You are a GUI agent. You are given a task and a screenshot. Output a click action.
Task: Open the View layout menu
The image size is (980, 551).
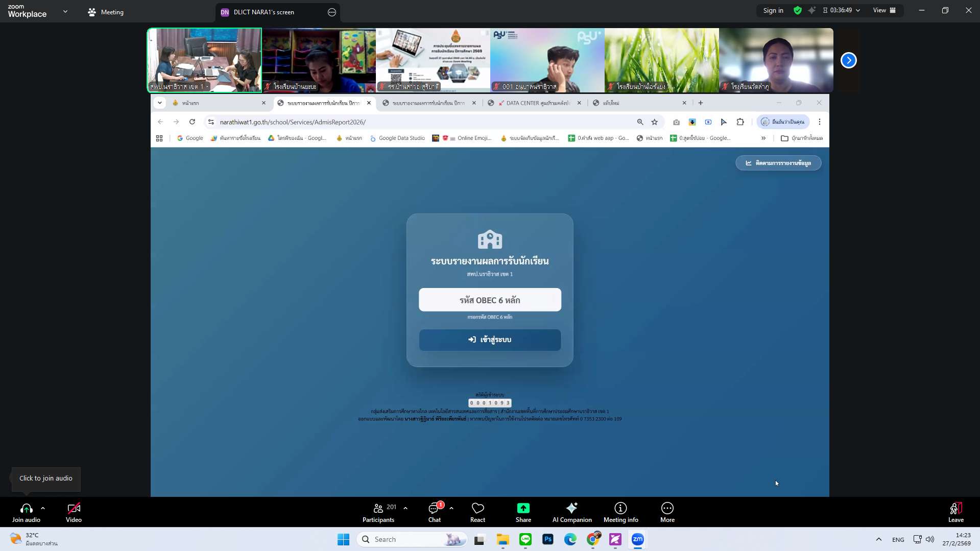click(x=884, y=10)
